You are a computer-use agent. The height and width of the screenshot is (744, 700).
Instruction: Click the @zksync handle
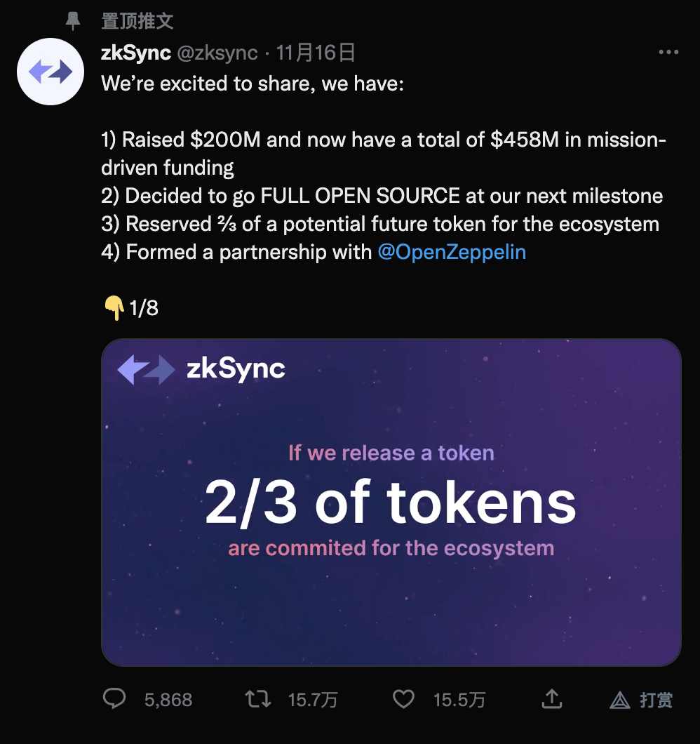[216, 53]
